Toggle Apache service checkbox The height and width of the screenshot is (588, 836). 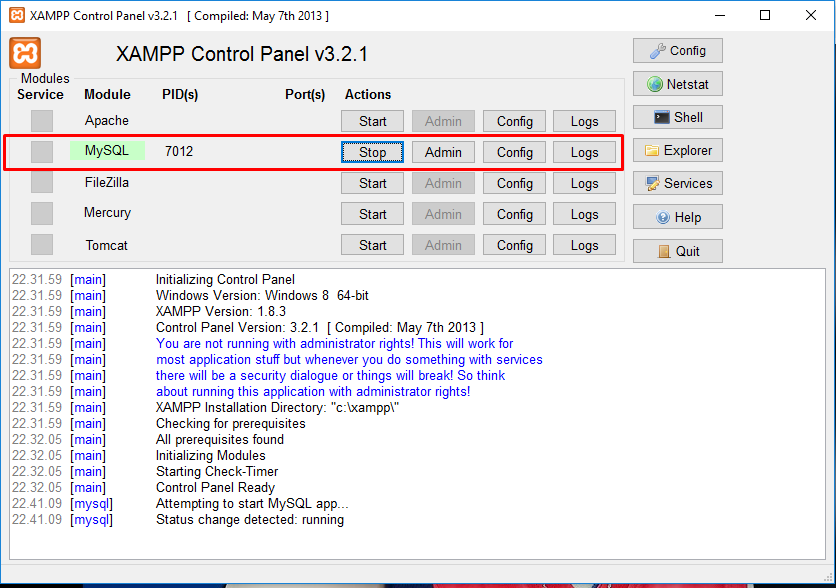42,121
